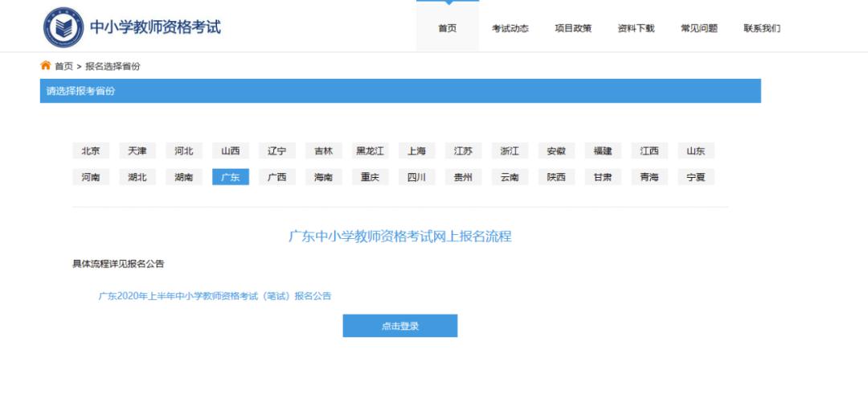
Task: Click the 请选择报考省份 header bar
Action: (400, 91)
